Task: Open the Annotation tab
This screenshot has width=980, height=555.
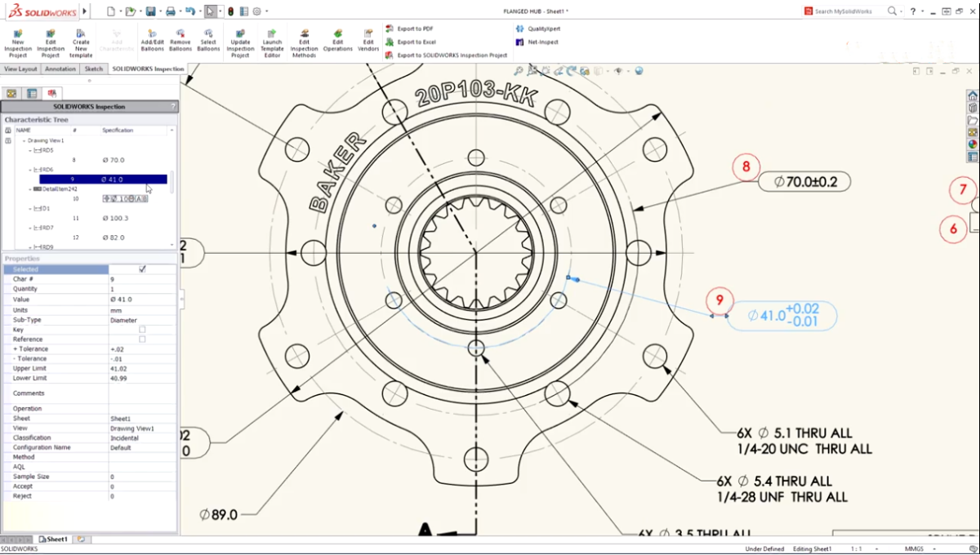Action: coord(60,69)
